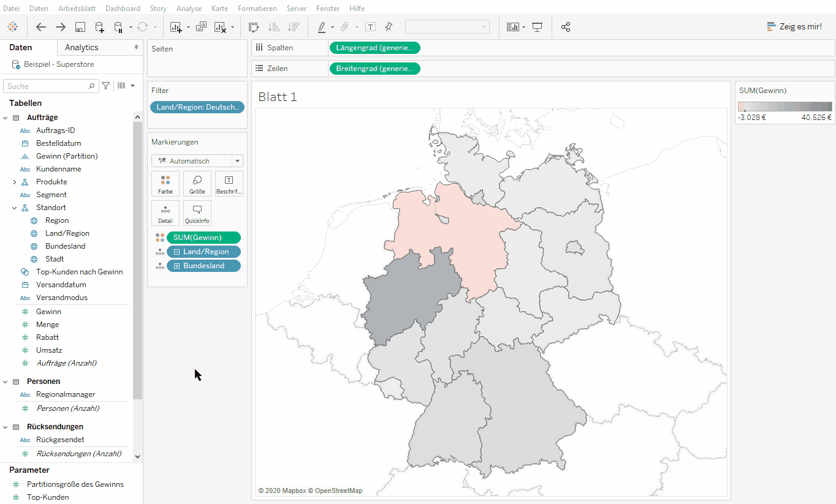Open the Farbe mark card
Screen dimensions: 836x504
[165, 183]
